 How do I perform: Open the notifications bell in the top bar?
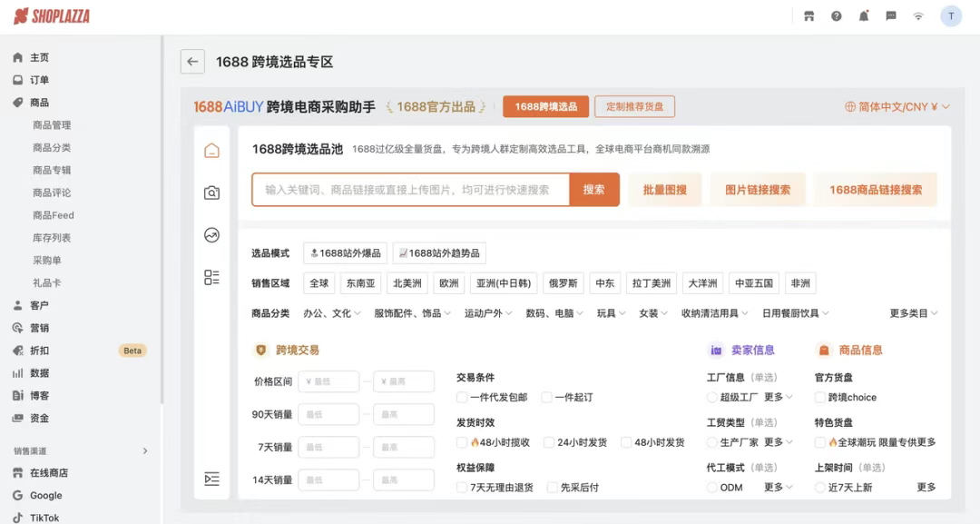tap(864, 15)
